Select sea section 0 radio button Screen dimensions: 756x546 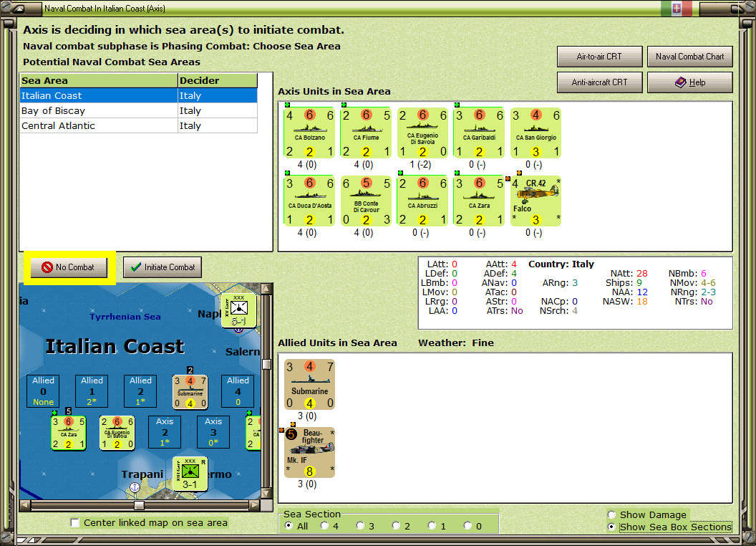467,526
